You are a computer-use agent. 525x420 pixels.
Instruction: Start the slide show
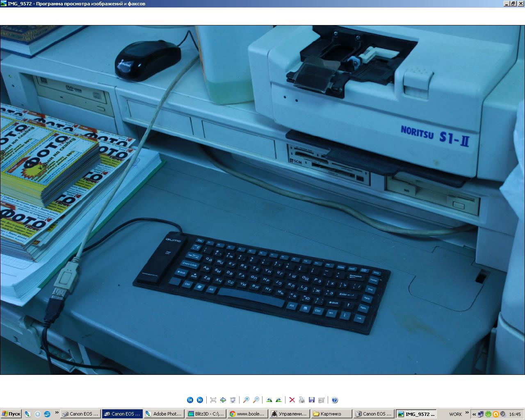[233, 400]
